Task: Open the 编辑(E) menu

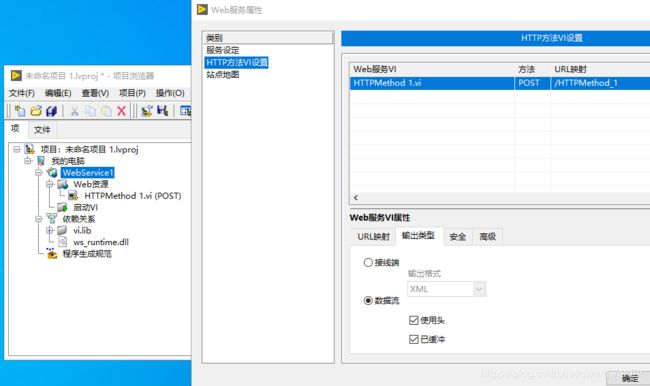Action: (58, 93)
